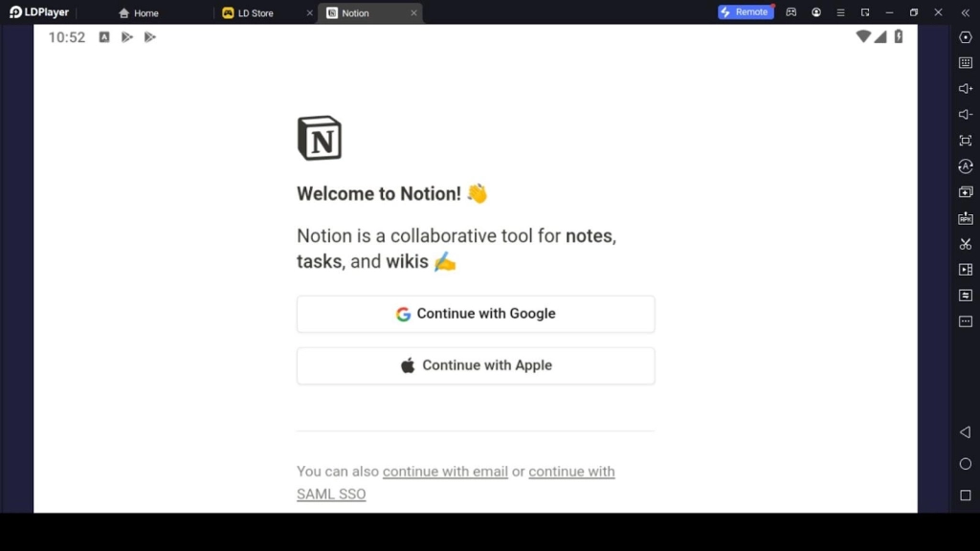The height and width of the screenshot is (551, 980).
Task: Click the 10:52 clock in the status bar
Action: click(67, 37)
